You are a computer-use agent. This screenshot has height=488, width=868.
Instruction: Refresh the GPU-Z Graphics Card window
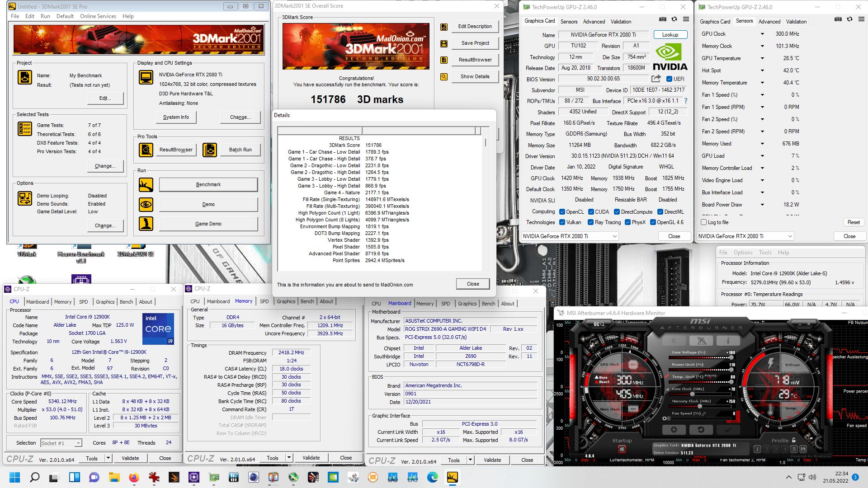[674, 19]
